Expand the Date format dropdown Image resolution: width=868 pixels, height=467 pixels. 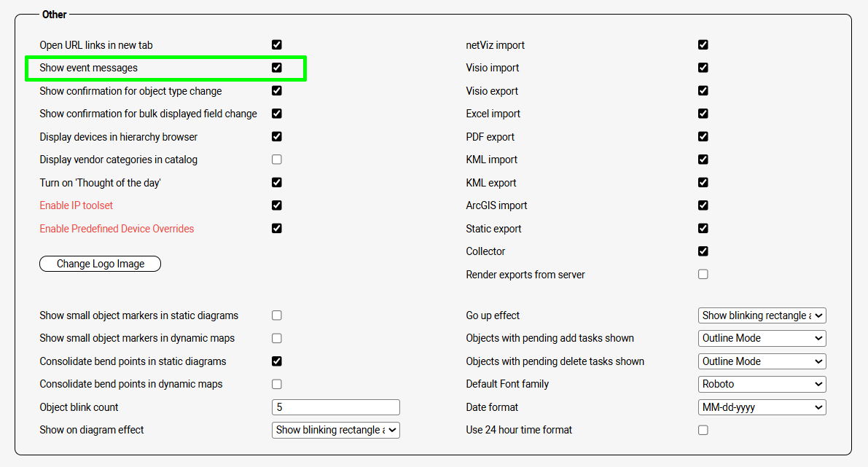point(762,407)
